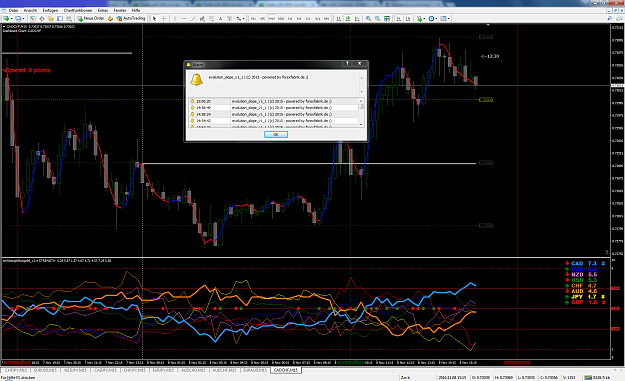Open the periods clock dropdown
Screen dimensions: 625x381
(x=432, y=18)
